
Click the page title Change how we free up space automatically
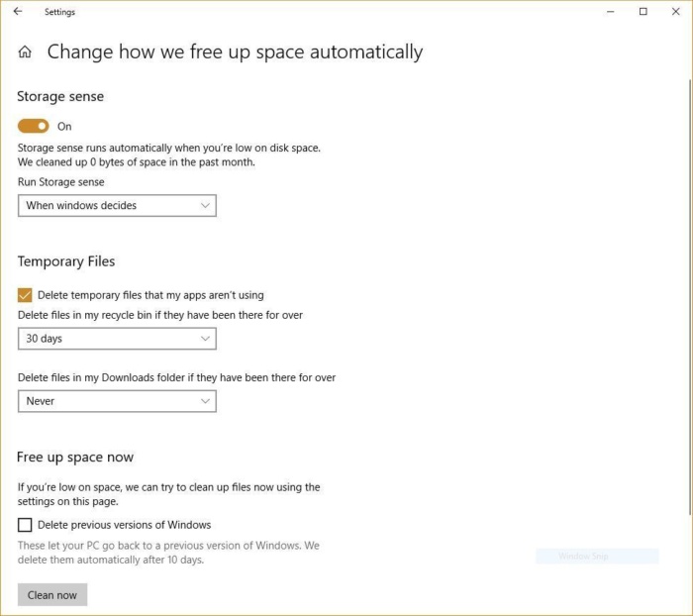point(236,52)
